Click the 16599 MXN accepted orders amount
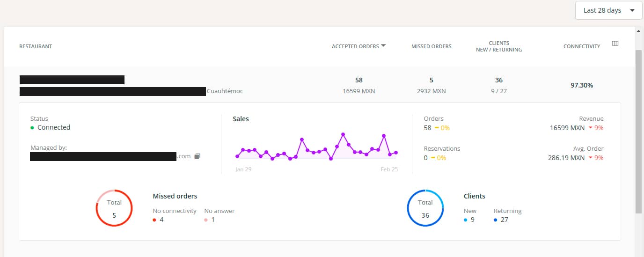The image size is (644, 257). tap(359, 91)
